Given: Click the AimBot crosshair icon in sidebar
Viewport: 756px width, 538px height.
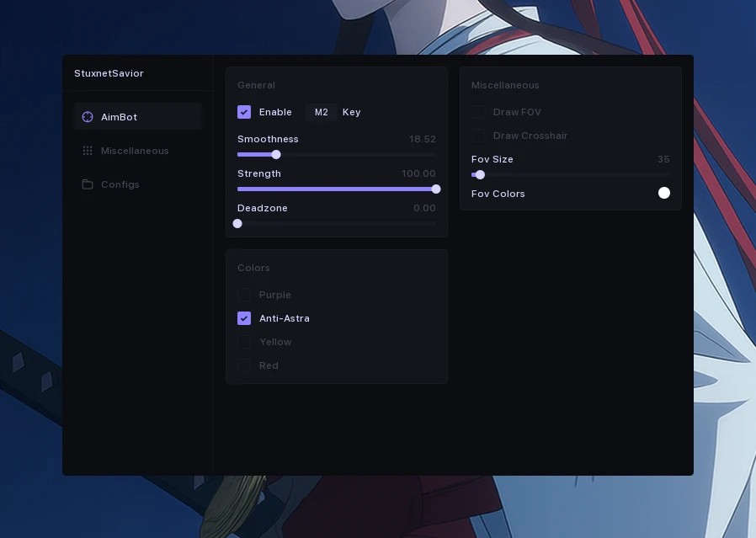Looking at the screenshot, I should 88,117.
